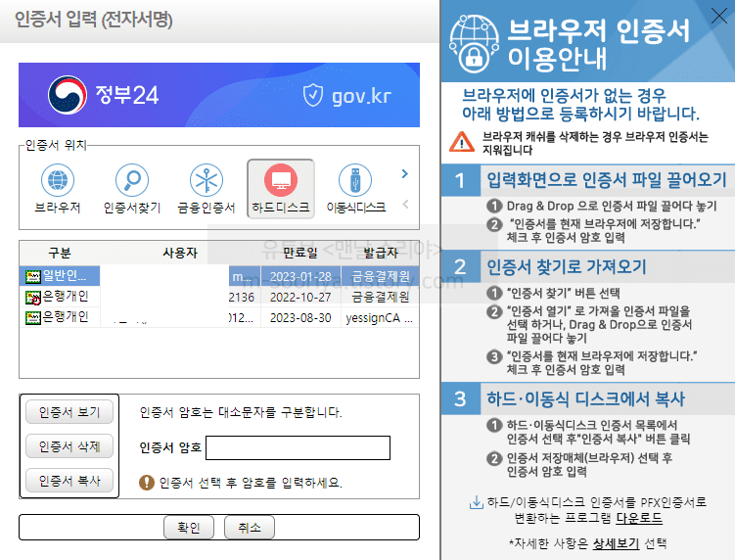This screenshot has width=735, height=560.
Task: Close the 브라우저 인증서 이용안내 panel
Action: pyautogui.click(x=717, y=16)
